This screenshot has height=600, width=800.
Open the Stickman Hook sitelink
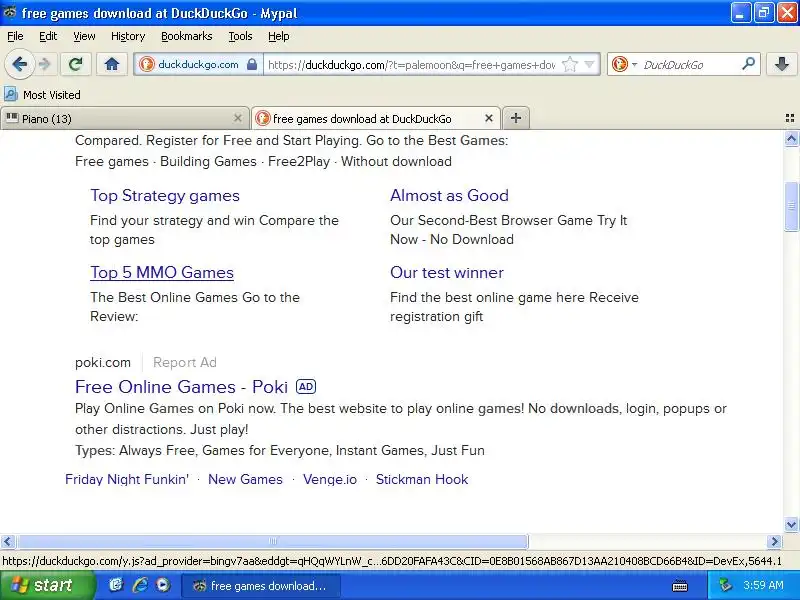coord(422,480)
